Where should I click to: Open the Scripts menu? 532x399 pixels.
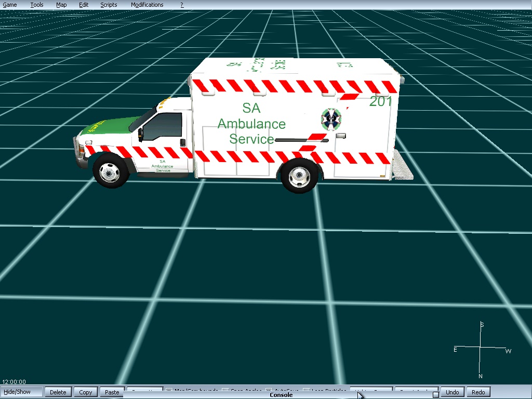click(x=109, y=5)
